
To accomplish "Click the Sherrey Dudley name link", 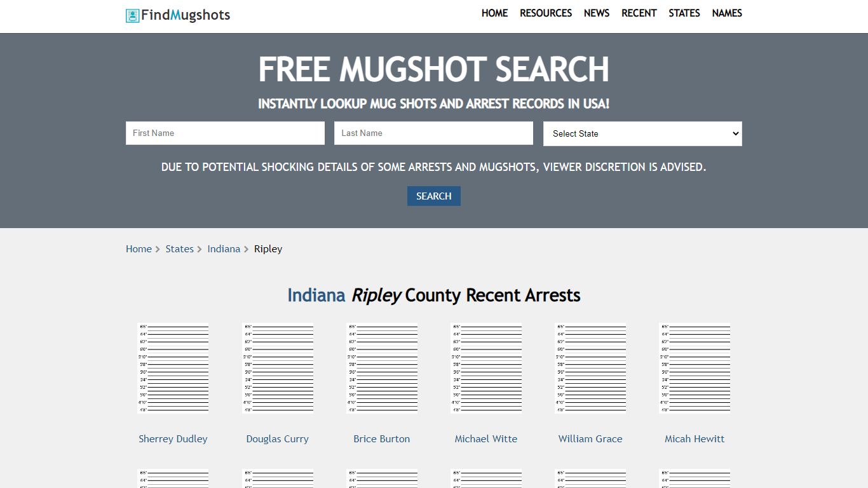I will coord(173,439).
